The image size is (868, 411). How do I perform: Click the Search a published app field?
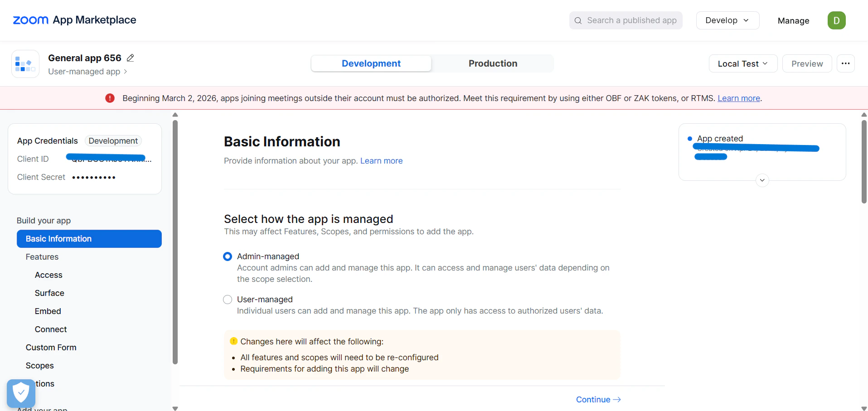626,20
